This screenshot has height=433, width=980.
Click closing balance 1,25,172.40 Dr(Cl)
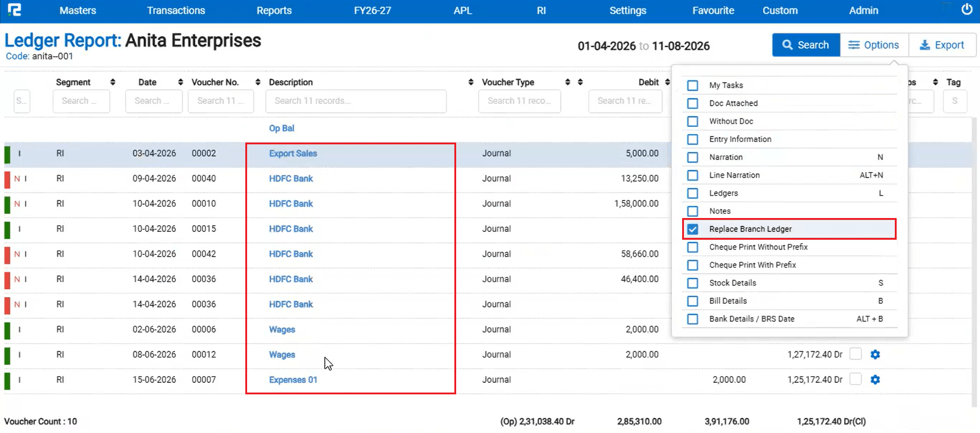[x=831, y=422]
